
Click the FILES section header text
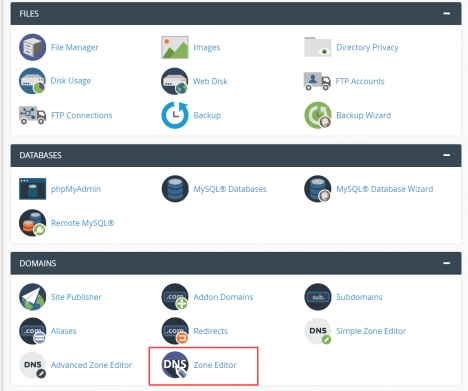click(x=29, y=14)
